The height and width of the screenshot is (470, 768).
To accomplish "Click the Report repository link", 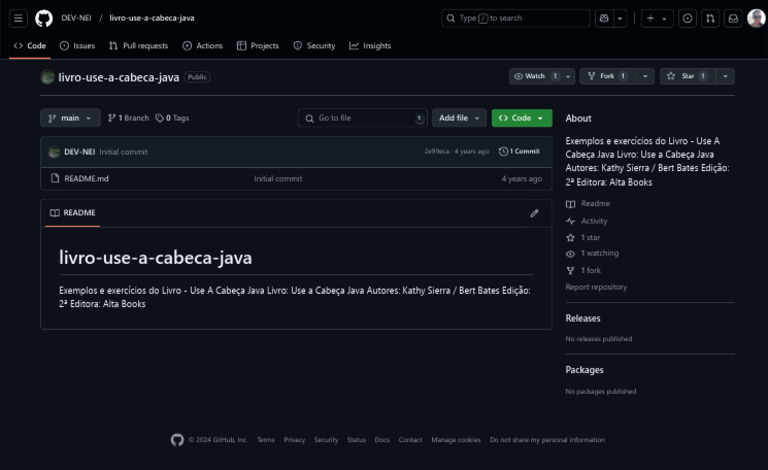I will (596, 287).
